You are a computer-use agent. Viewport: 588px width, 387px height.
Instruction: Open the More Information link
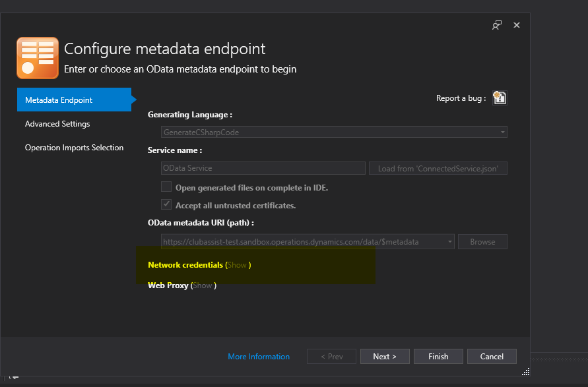259,356
